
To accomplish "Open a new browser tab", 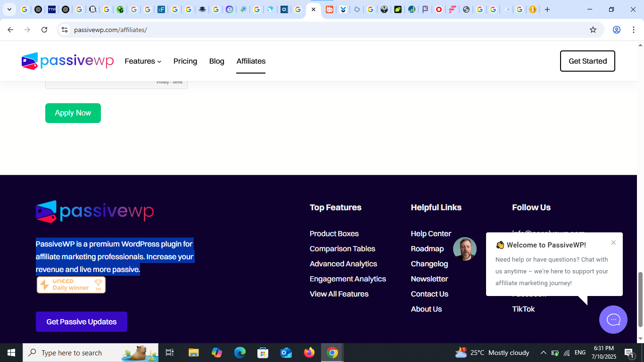I will 547,9.
